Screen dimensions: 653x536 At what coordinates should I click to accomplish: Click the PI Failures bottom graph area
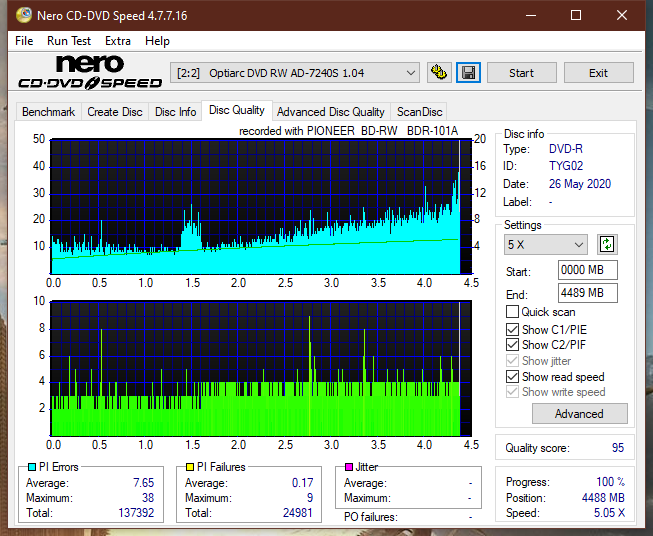click(261, 369)
